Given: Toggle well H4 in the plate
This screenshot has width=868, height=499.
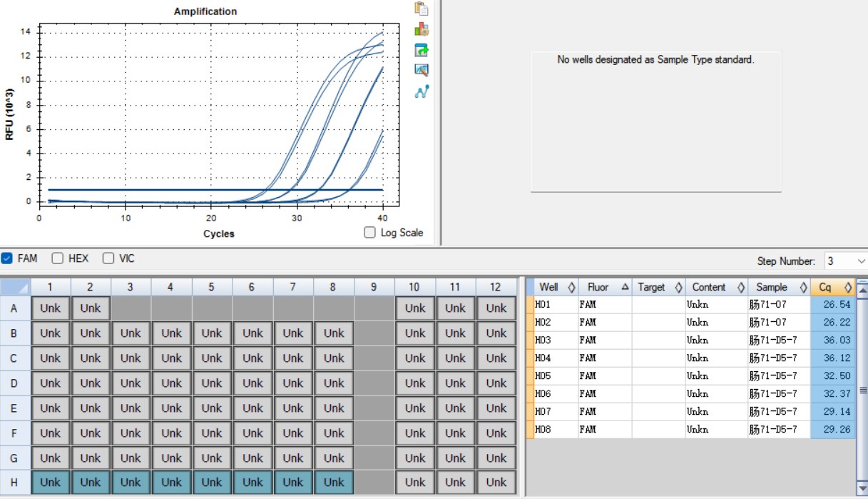Looking at the screenshot, I should (x=172, y=483).
